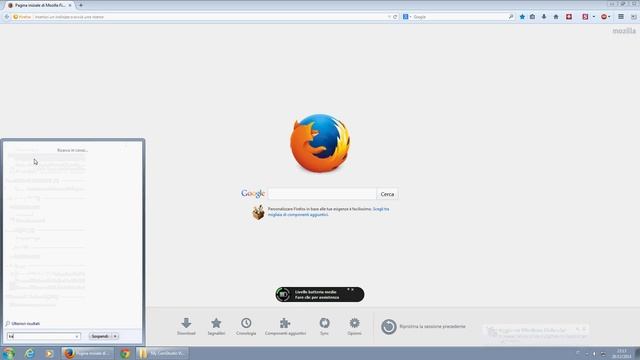
Task: Switch to Firefox taskbar button
Action: point(87,353)
